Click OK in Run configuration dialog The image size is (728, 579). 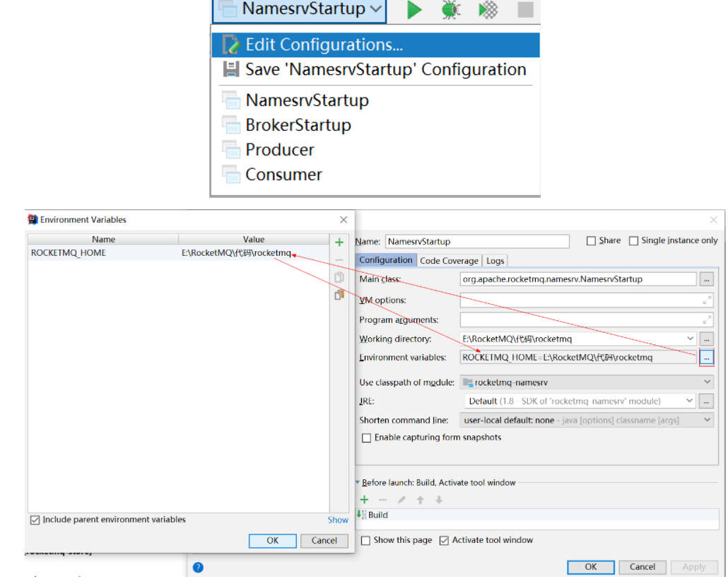(x=591, y=567)
